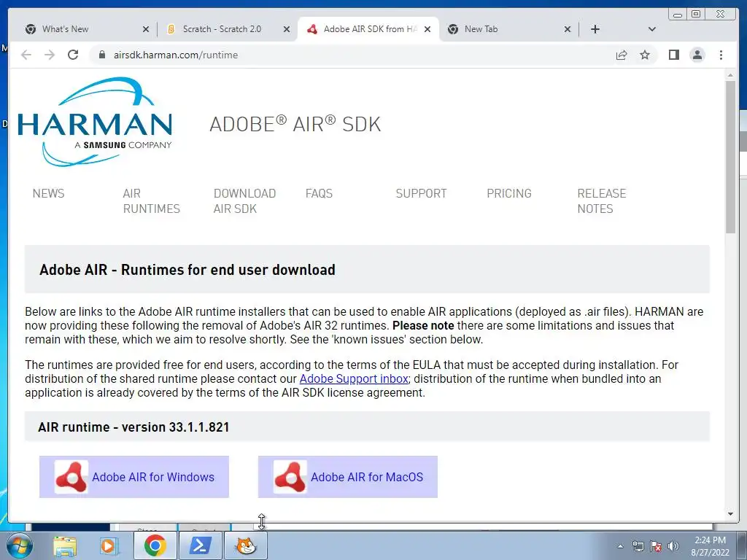Screen dimensions: 747x560
Task: Click the vertical scrollbar thumb
Action: coord(730,157)
